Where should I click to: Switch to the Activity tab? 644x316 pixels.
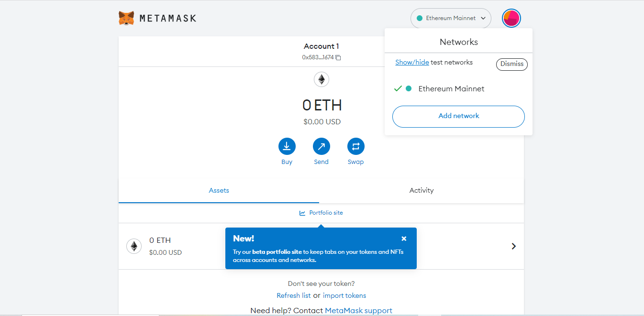pos(421,190)
